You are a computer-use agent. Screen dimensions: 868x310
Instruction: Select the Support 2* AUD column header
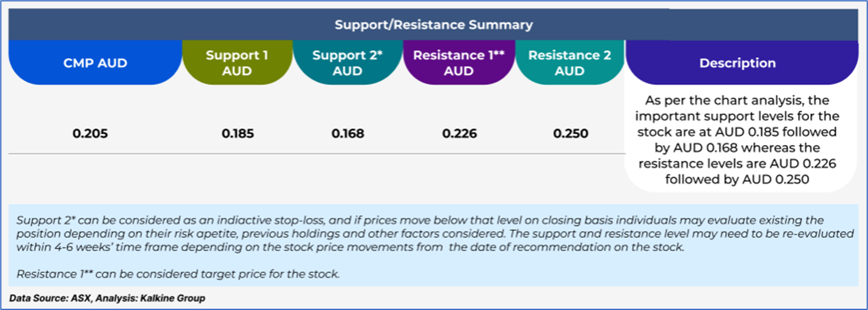coord(347,63)
